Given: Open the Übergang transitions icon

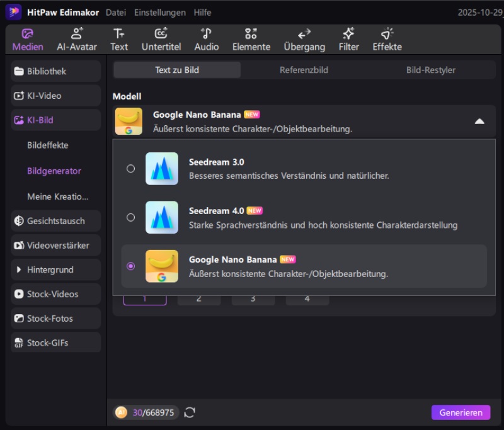Looking at the screenshot, I should 304,34.
